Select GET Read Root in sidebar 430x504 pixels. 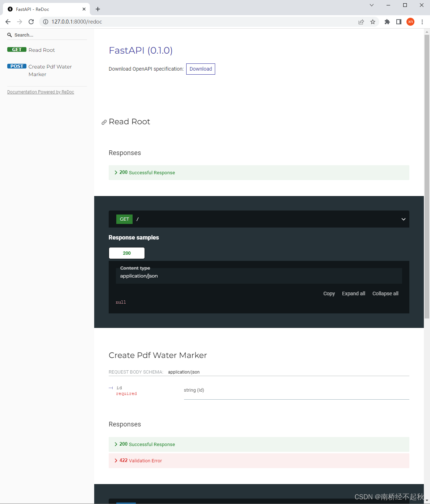tap(47, 50)
